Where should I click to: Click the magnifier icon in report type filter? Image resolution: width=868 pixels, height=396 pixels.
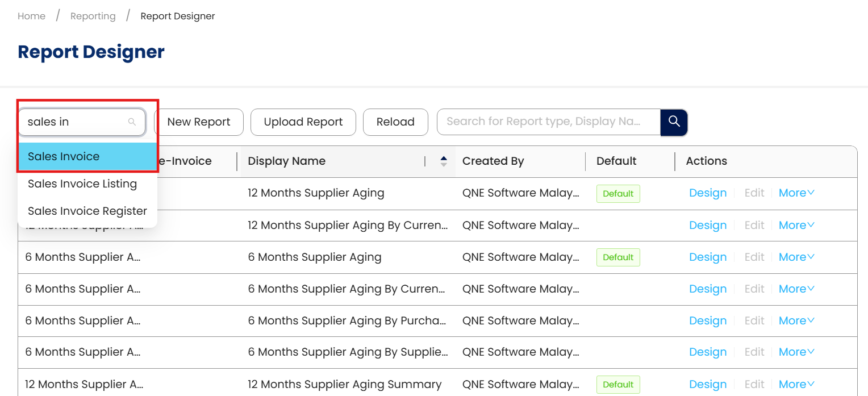tap(132, 122)
